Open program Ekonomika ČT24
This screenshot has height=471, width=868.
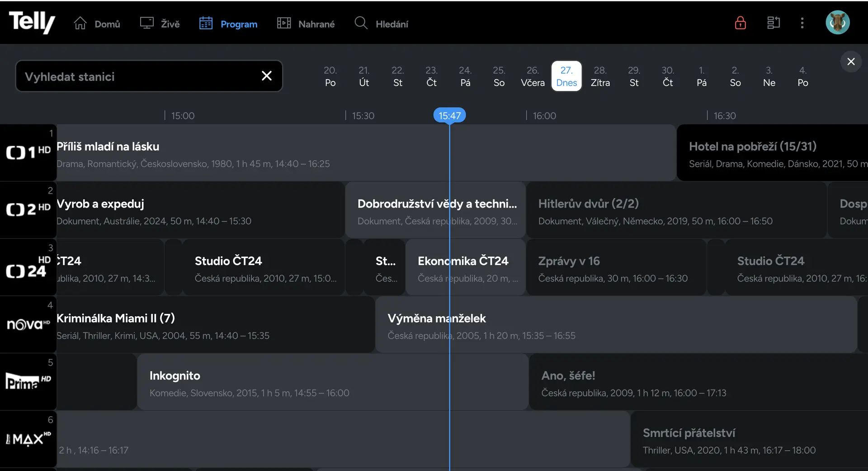tap(466, 267)
